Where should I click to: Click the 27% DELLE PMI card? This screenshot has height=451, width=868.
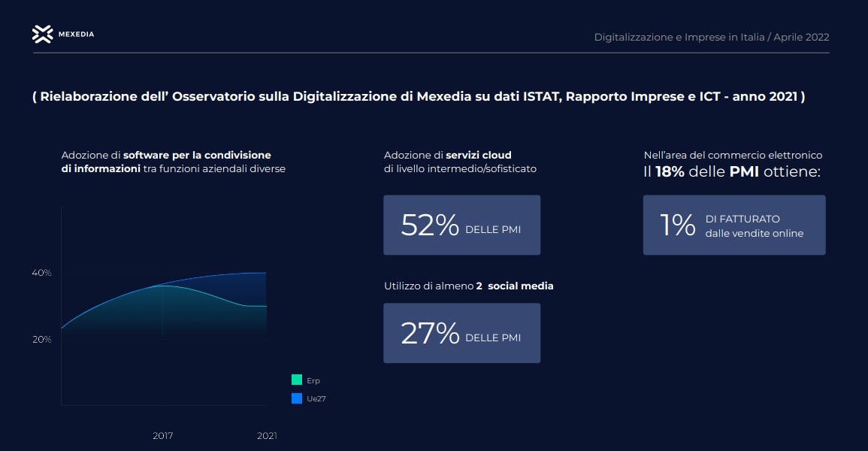461,333
